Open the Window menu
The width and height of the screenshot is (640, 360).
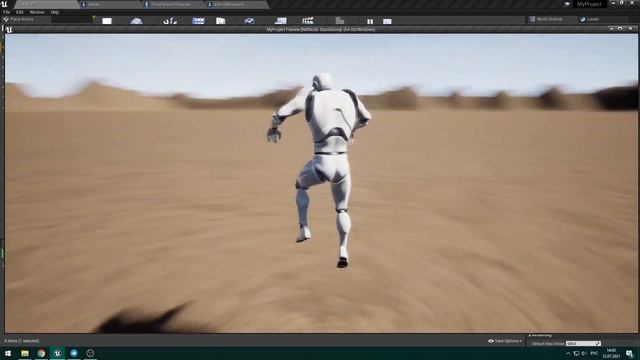[37, 12]
